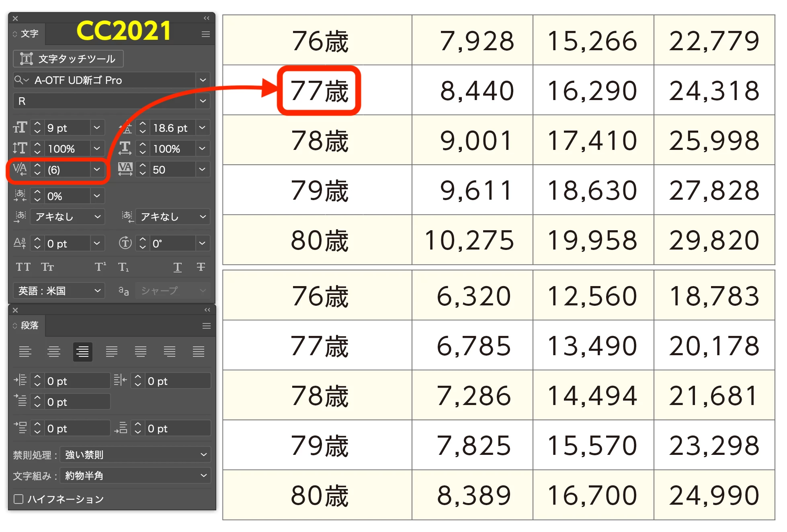
Task: Click the Small Caps Tr icon
Action: [47, 267]
